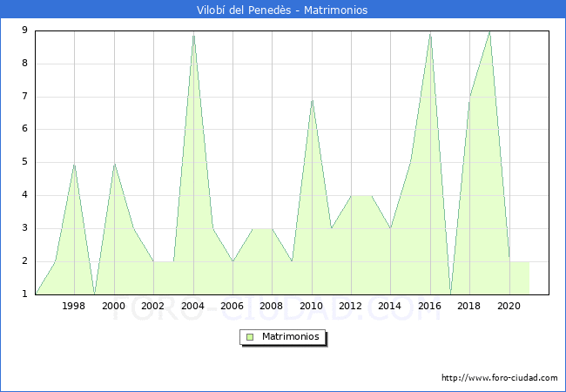Click y-axis value 6

24,129
